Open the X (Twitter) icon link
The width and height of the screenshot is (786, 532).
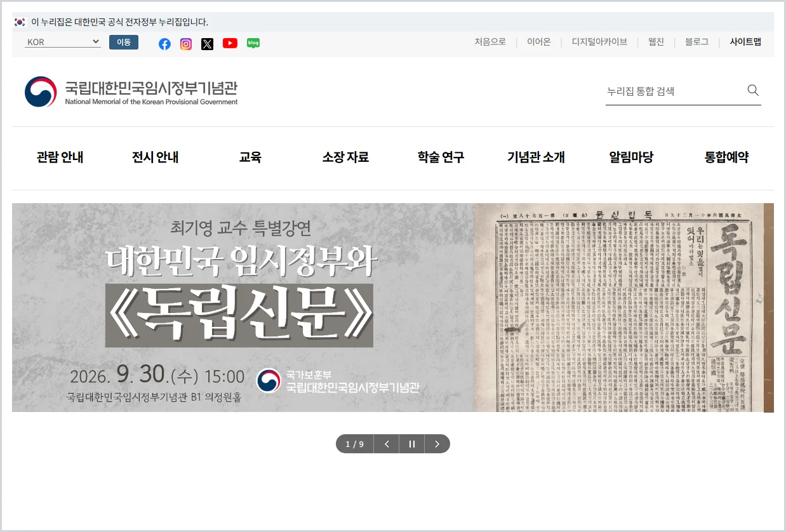coord(208,44)
